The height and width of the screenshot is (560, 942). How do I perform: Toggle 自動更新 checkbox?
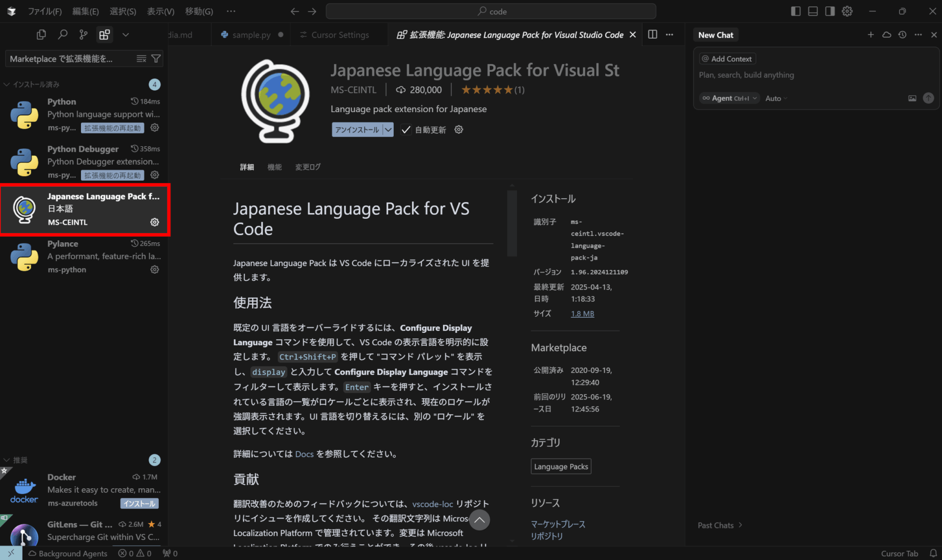click(406, 130)
